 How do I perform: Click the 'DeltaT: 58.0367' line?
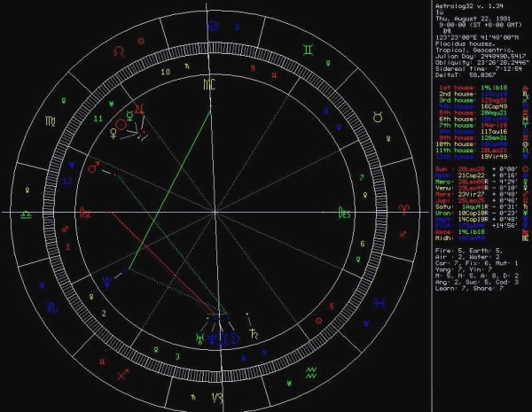click(x=465, y=75)
